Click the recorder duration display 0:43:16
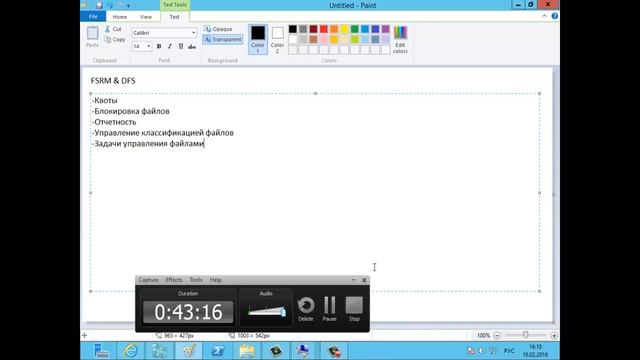 188,312
